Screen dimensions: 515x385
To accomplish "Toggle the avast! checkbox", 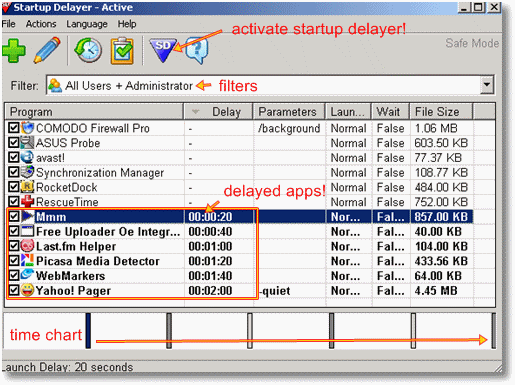I will (14, 157).
